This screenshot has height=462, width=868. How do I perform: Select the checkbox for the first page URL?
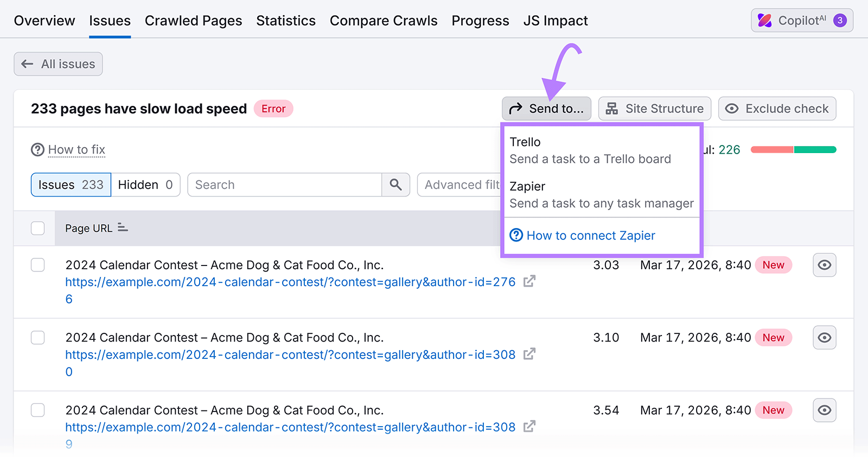tap(37, 265)
